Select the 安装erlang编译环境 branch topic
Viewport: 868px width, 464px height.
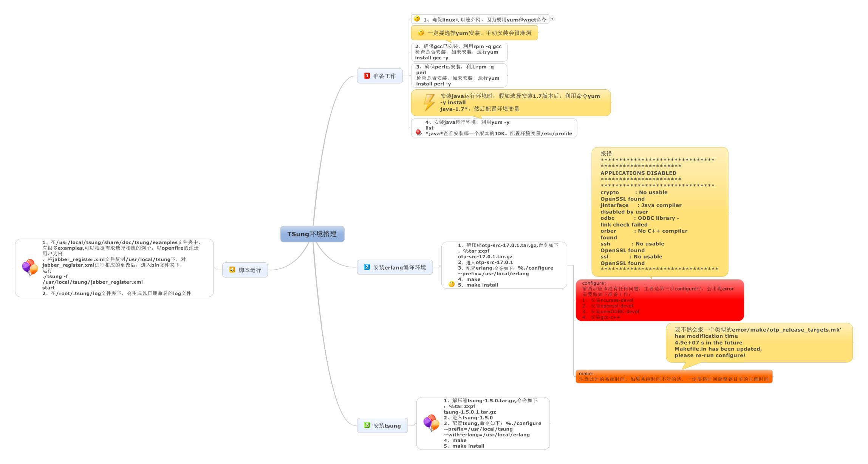(x=399, y=267)
